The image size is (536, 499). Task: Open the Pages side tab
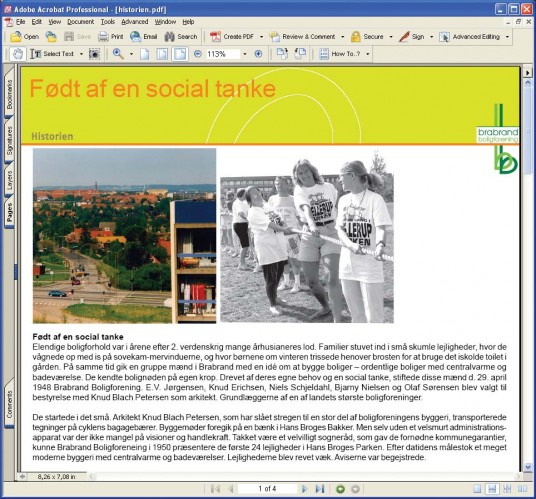point(9,212)
